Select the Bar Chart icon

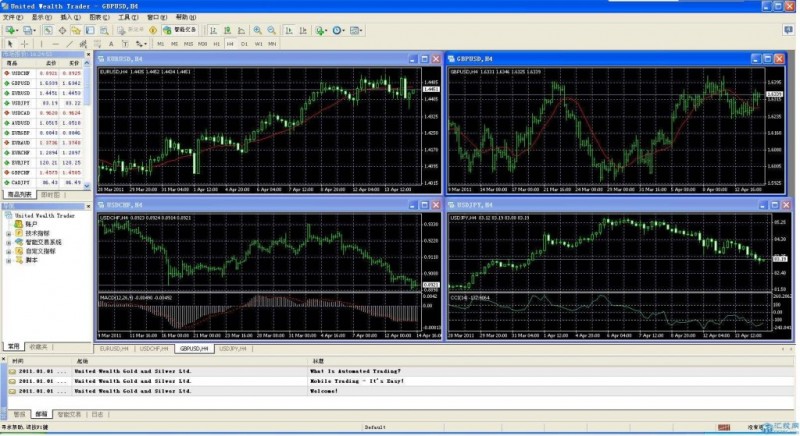(x=213, y=31)
